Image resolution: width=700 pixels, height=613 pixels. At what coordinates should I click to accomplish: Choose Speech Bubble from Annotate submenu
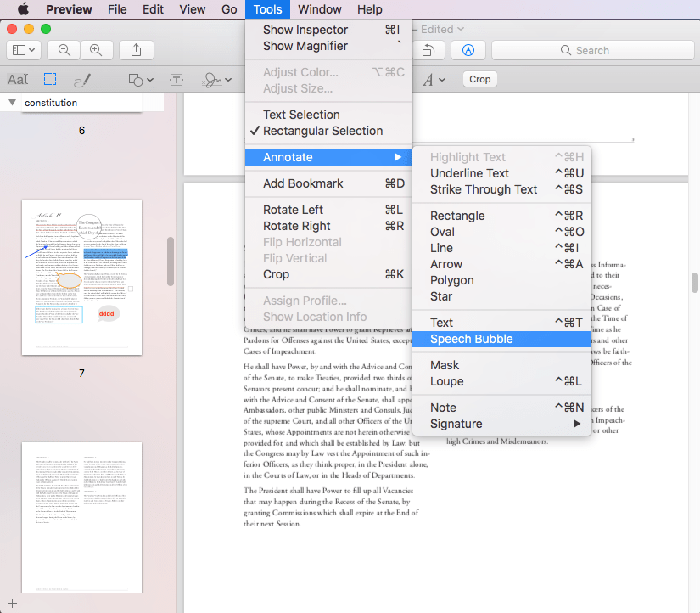pos(471,339)
